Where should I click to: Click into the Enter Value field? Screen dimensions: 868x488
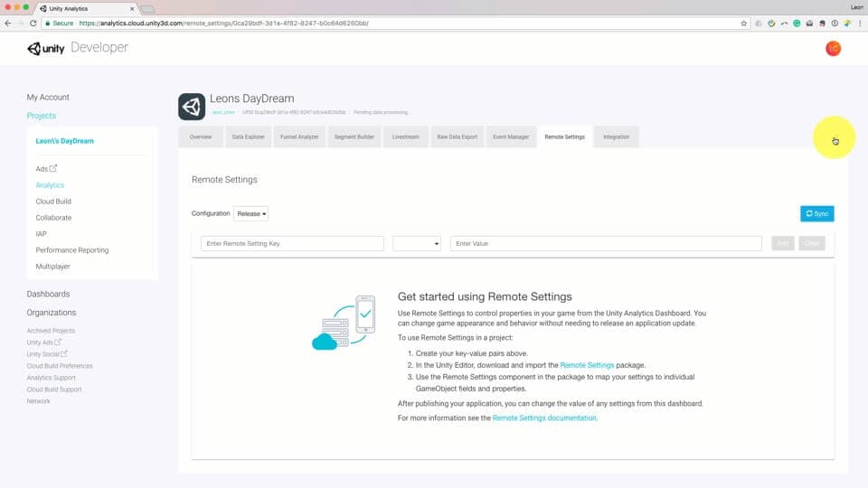(x=606, y=243)
